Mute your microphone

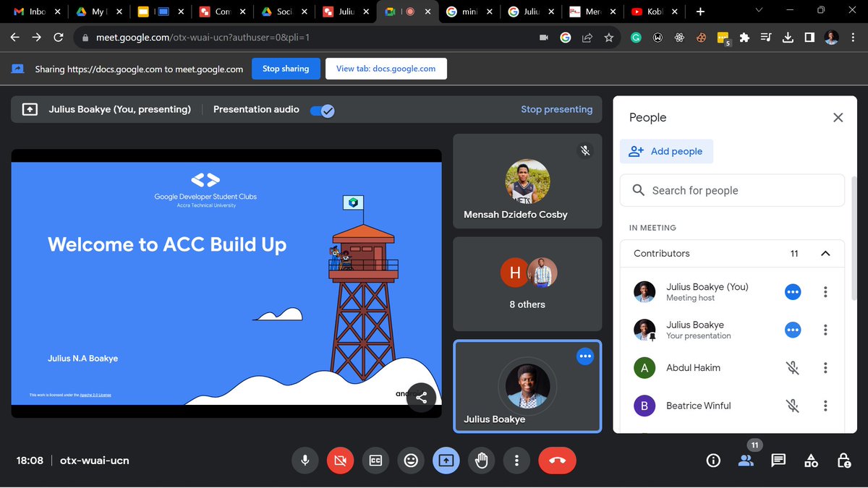[305, 460]
